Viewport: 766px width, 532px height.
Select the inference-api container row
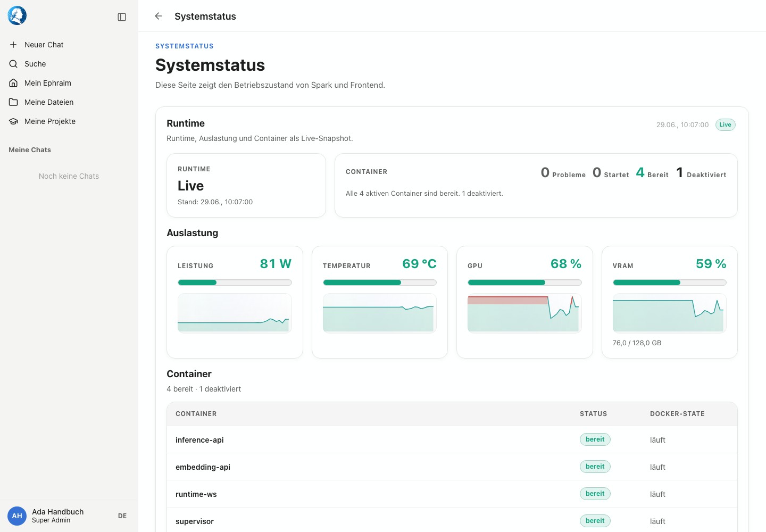click(452, 440)
